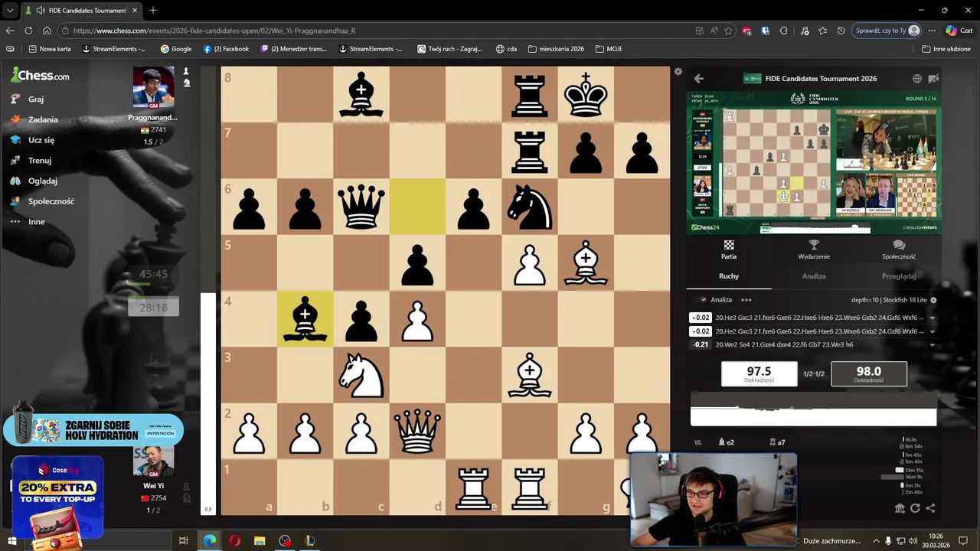Open the Windows Start menu
This screenshot has height=551, width=980.
tap(11, 541)
